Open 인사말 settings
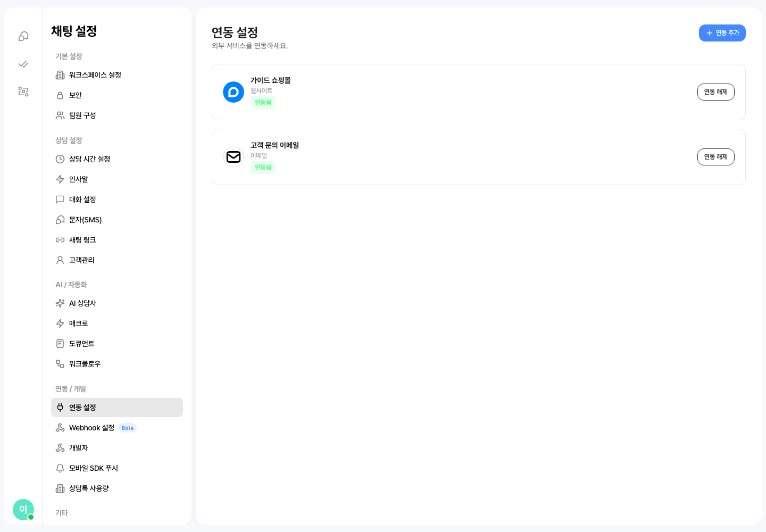 (x=117, y=179)
